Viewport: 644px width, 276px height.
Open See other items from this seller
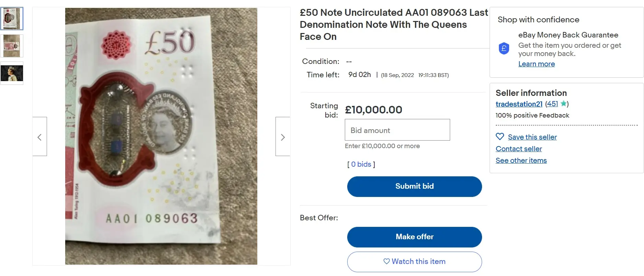(521, 160)
